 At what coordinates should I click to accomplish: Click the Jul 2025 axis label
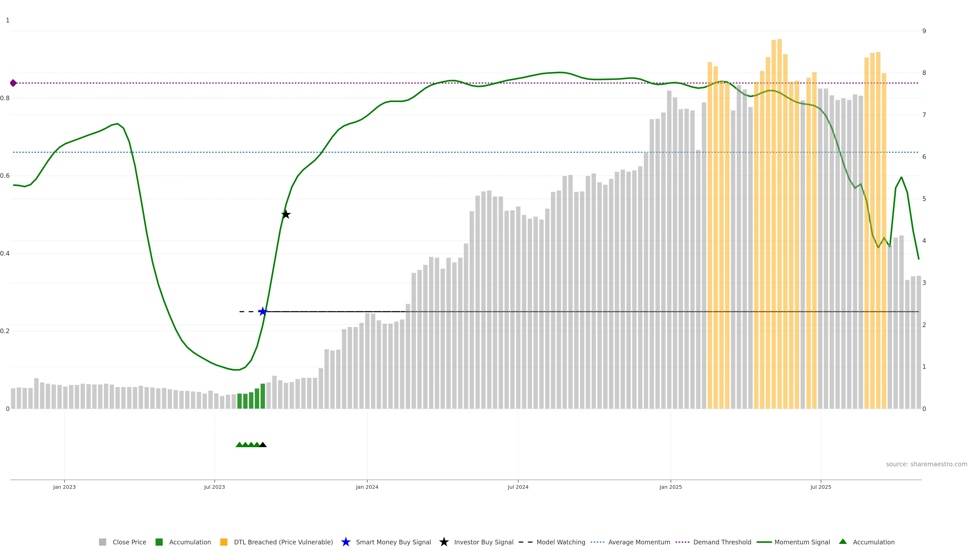[x=820, y=487]
